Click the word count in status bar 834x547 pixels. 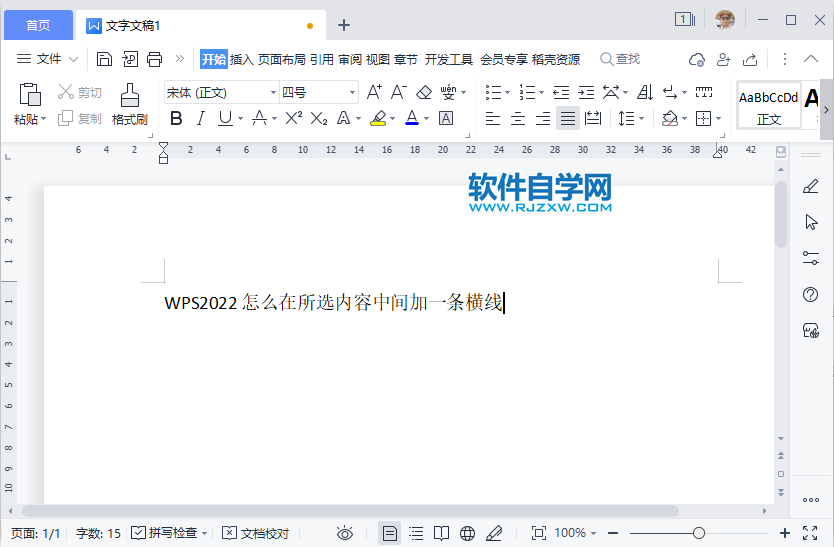point(98,533)
